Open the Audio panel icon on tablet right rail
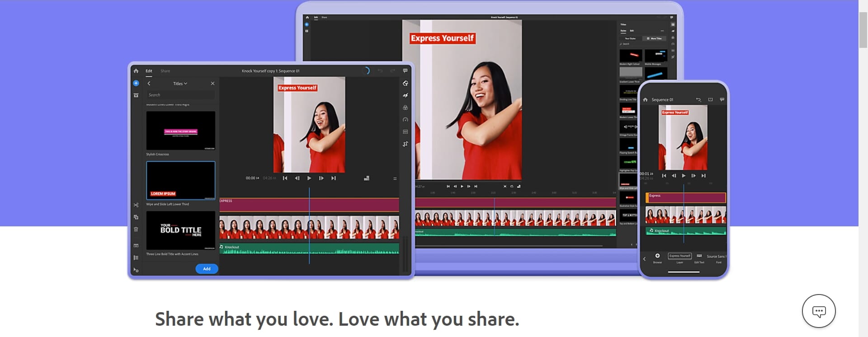Screen dimensions: 868x337 click(x=405, y=132)
